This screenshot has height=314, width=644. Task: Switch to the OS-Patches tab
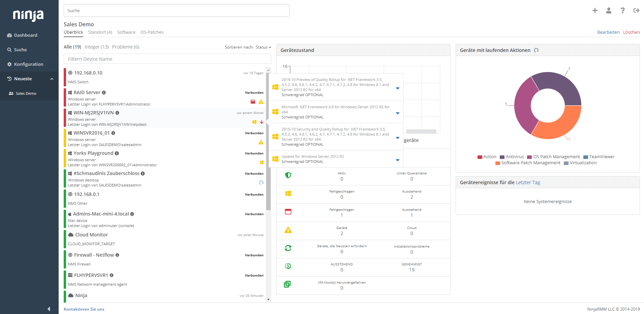click(152, 32)
